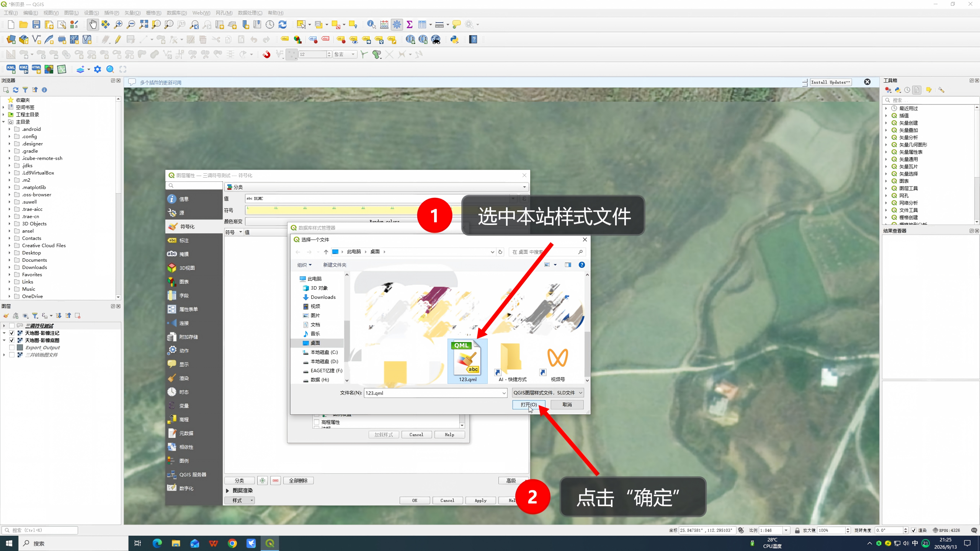Click 取消 in the file dialog
This screenshot has width=980, height=551.
coord(567,404)
